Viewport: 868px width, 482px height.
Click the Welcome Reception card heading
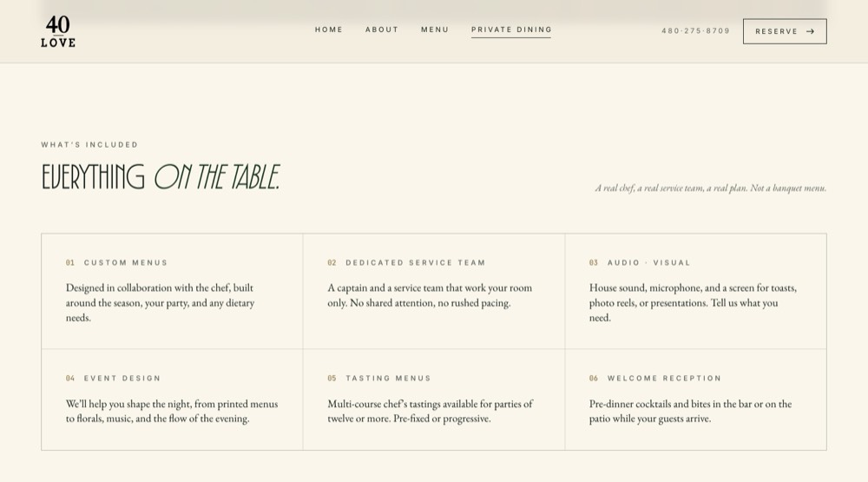click(x=664, y=379)
